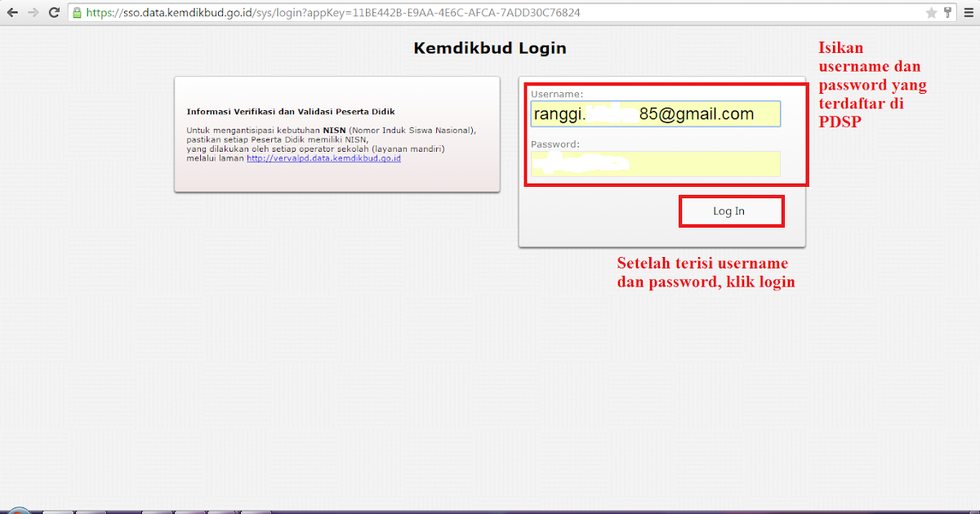This screenshot has width=980, height=514.
Task: Click the Password: label
Action: [x=555, y=144]
